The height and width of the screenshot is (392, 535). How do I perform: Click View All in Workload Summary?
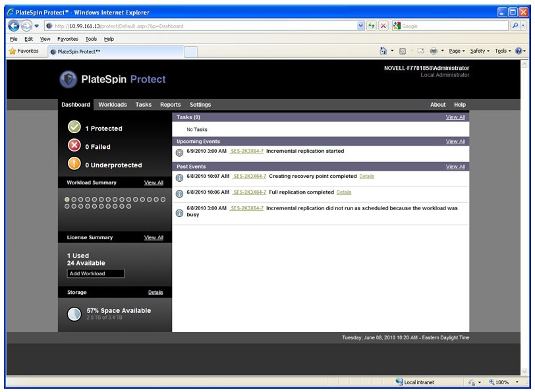tap(154, 182)
